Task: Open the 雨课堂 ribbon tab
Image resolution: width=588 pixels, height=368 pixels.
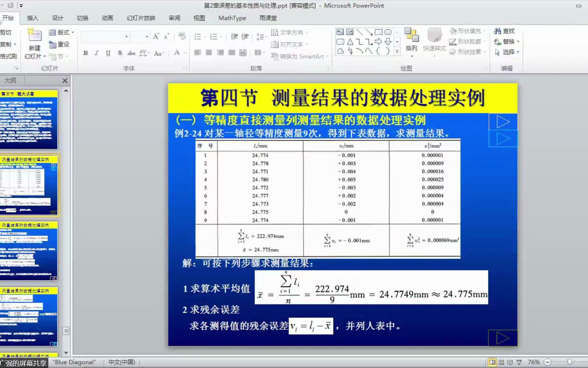Action: [268, 18]
